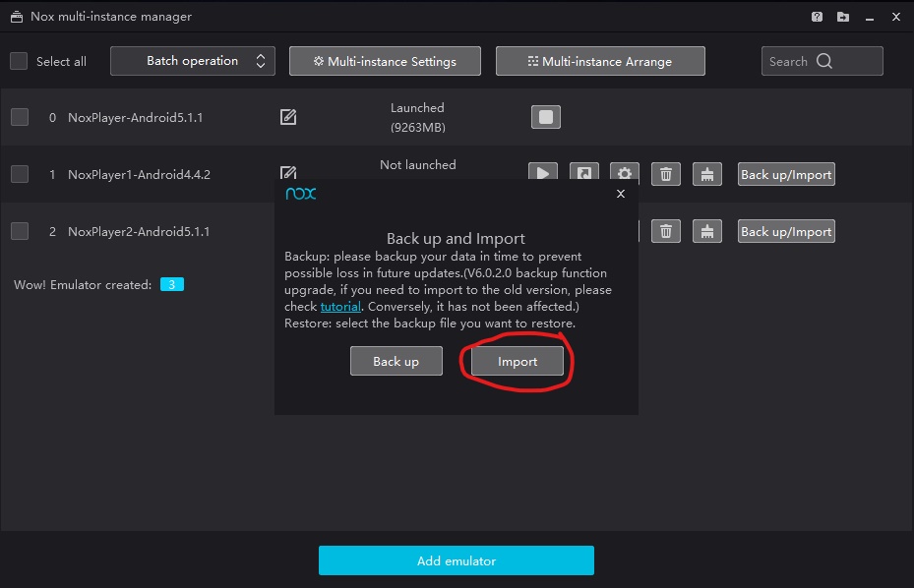This screenshot has width=914, height=588.
Task: Stop the running NoxPlayer-Android5.1.1 instance
Action: coord(546,117)
